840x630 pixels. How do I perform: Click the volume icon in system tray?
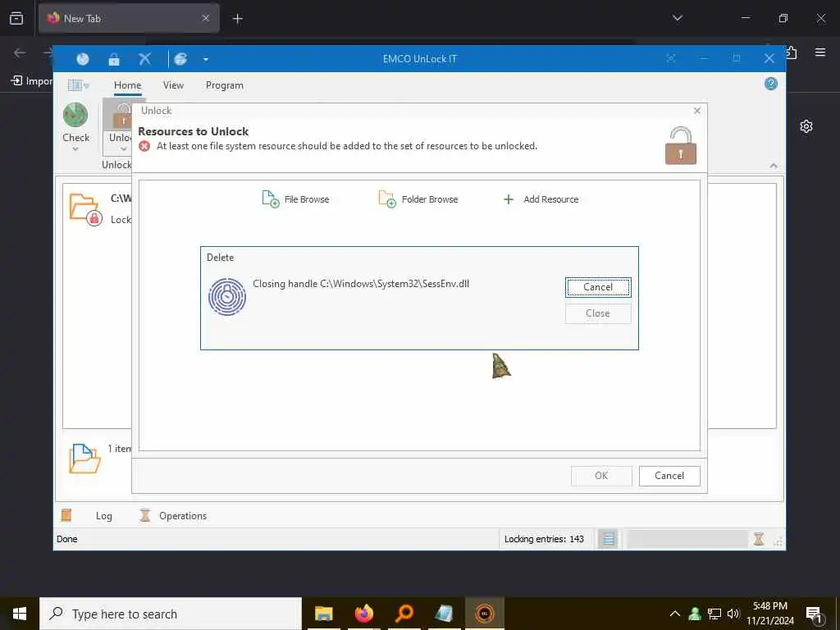click(733, 614)
